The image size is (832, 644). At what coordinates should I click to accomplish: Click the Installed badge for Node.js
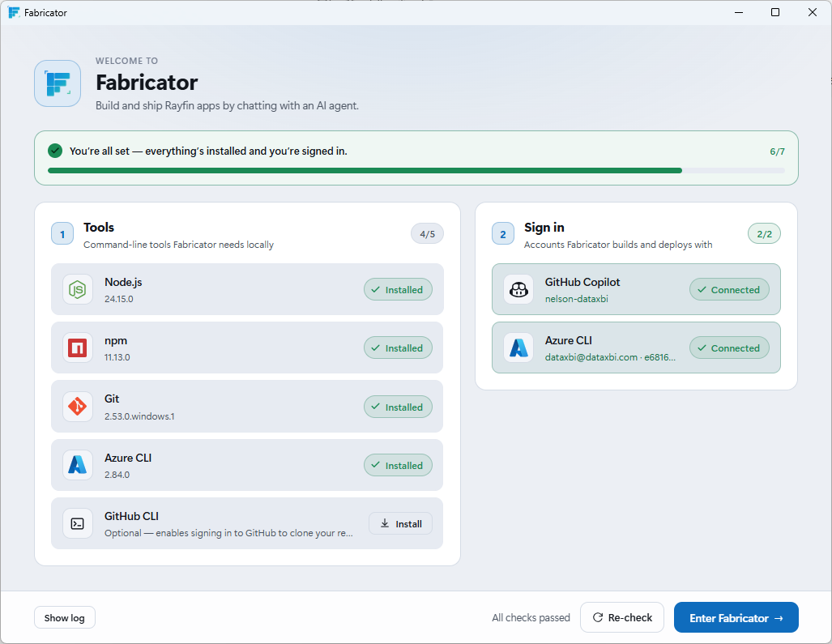tap(398, 290)
